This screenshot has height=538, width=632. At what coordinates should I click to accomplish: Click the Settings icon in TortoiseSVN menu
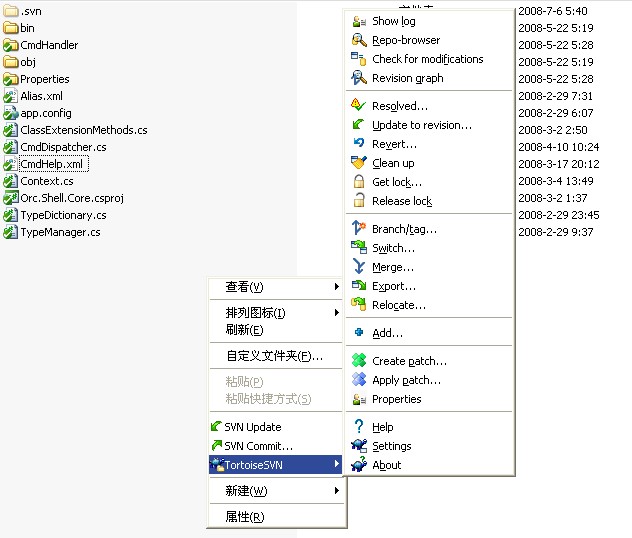click(x=359, y=446)
